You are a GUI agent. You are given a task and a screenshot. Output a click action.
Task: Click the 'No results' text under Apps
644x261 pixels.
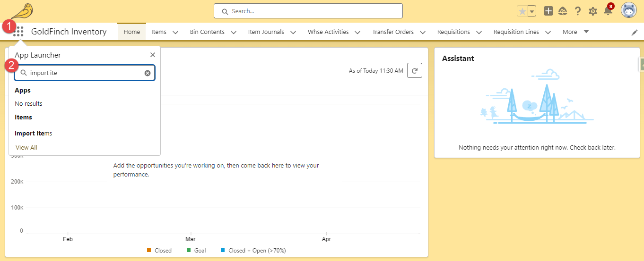click(28, 103)
